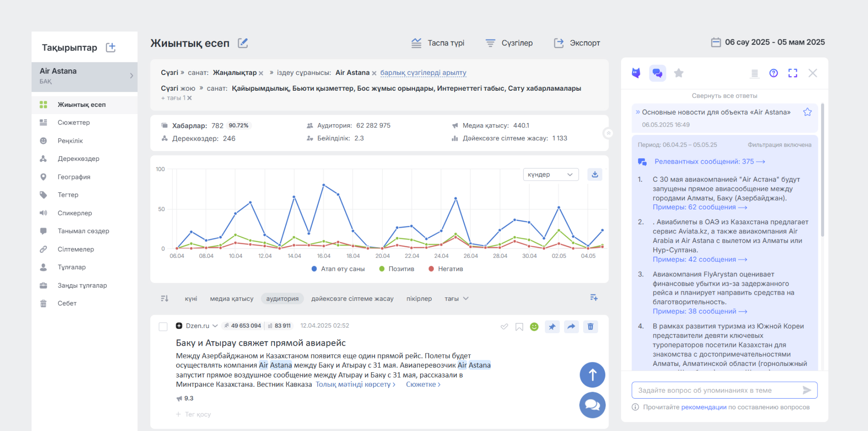Remove the Жаңалықтар category filter
The height and width of the screenshot is (431, 868).
tap(261, 73)
